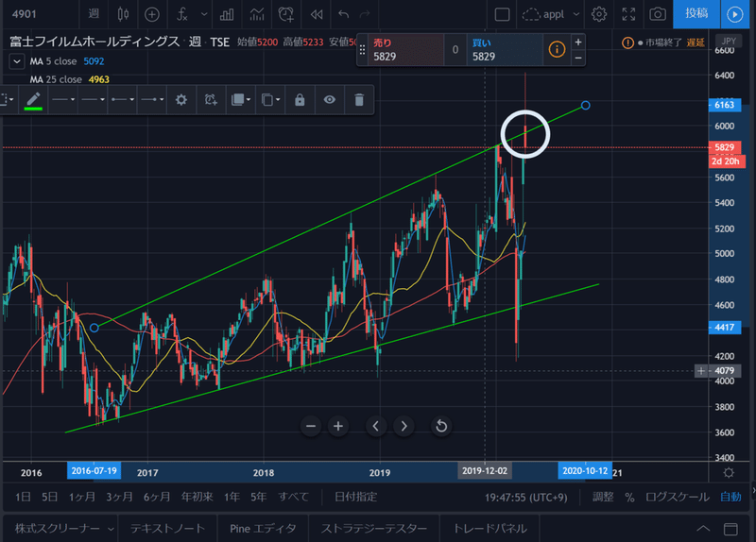Click the compare or add symbol icon
The image size is (756, 542).
click(152, 14)
